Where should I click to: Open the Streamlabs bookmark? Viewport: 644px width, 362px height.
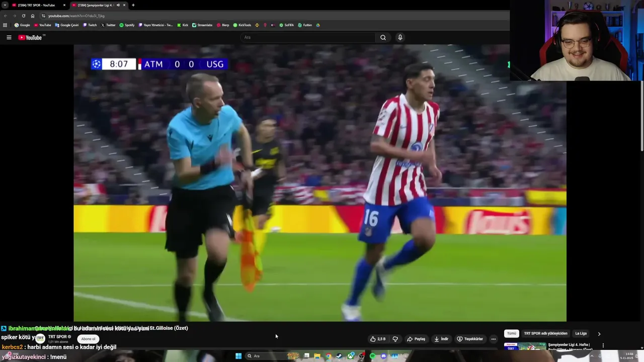click(x=202, y=25)
